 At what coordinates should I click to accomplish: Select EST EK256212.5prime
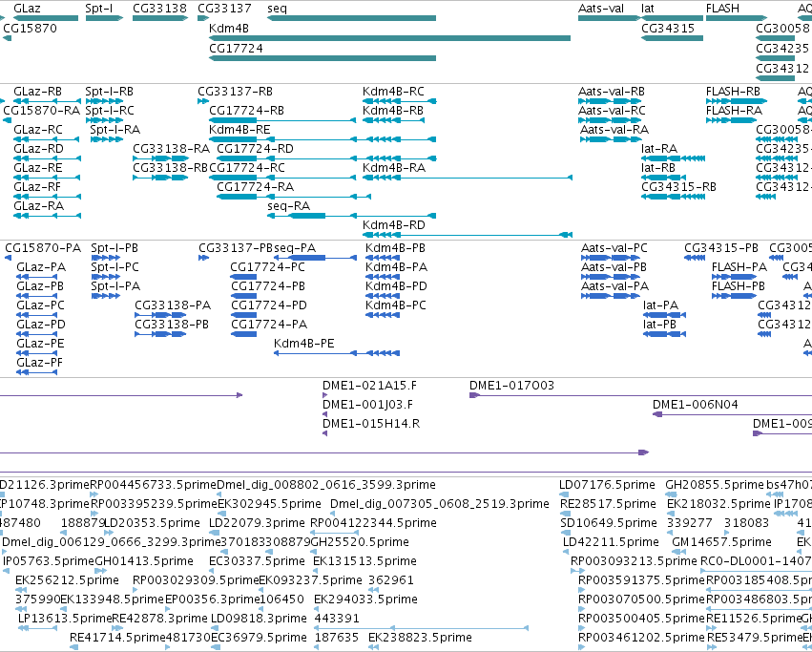(x=21, y=590)
